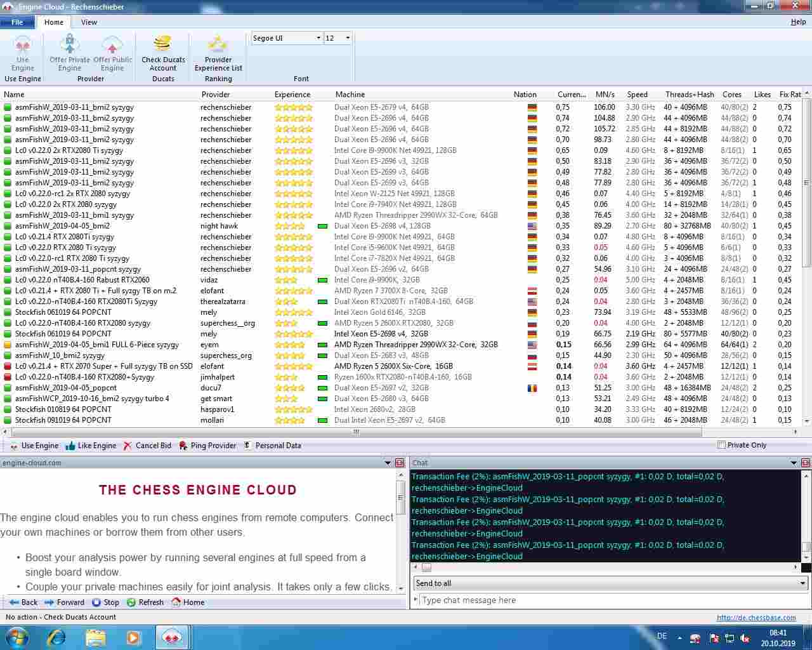The width and height of the screenshot is (812, 650).
Task: Open the File menu
Action: point(18,22)
